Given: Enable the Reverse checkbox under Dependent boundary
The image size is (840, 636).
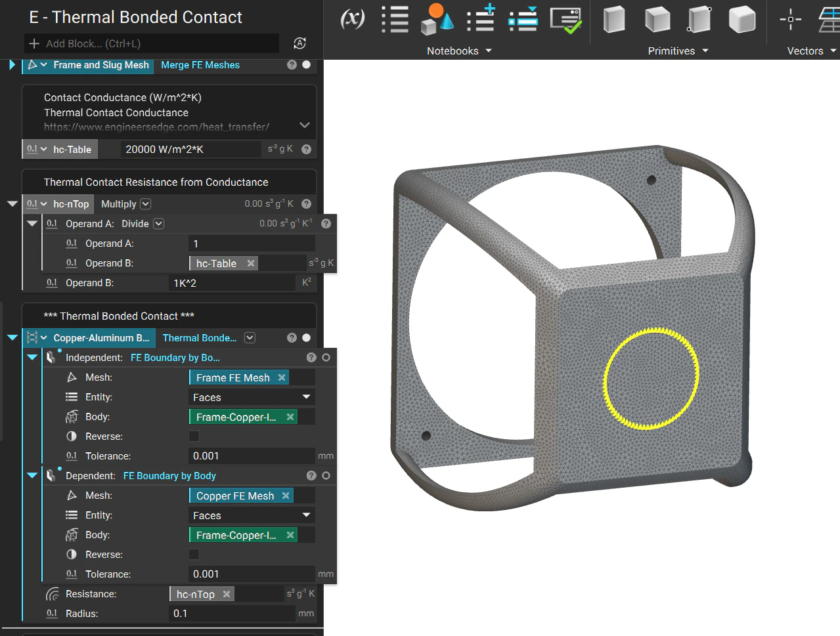Looking at the screenshot, I should (194, 554).
